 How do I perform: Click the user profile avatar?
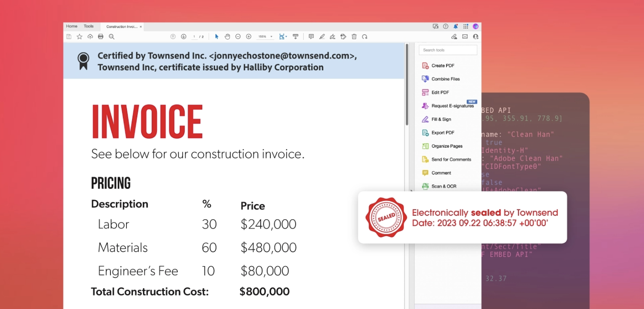(476, 26)
